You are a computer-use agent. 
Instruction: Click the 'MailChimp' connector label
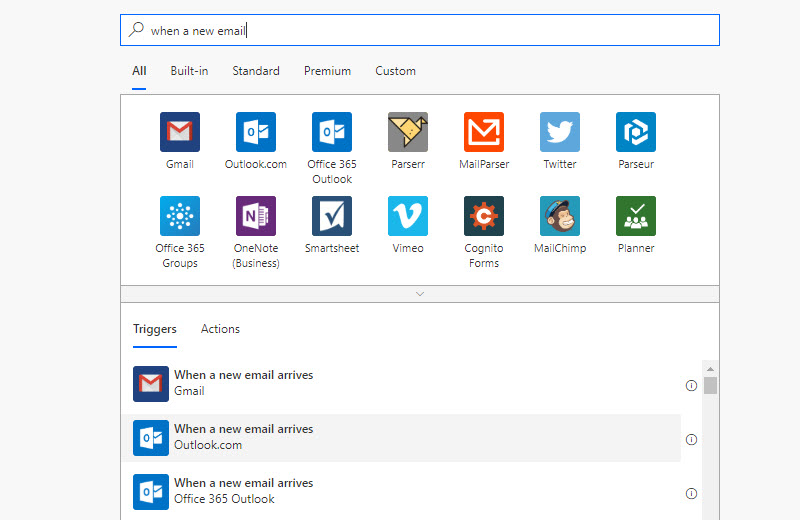(x=560, y=249)
